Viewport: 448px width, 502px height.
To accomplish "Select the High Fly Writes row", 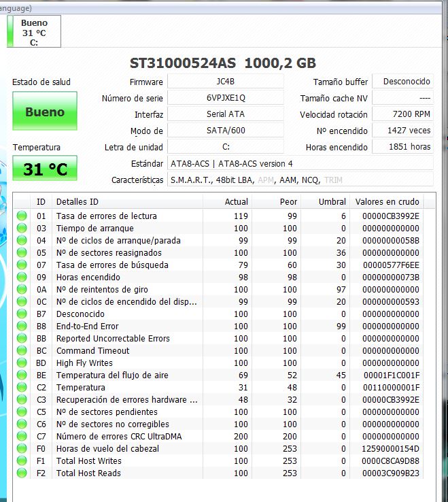I will [218, 363].
